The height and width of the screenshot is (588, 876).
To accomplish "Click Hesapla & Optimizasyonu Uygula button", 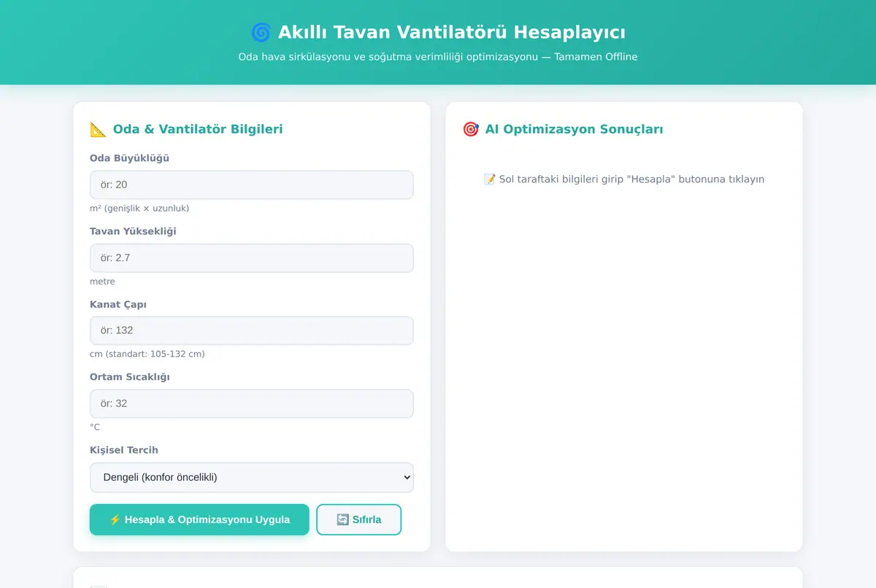I will pos(199,519).
